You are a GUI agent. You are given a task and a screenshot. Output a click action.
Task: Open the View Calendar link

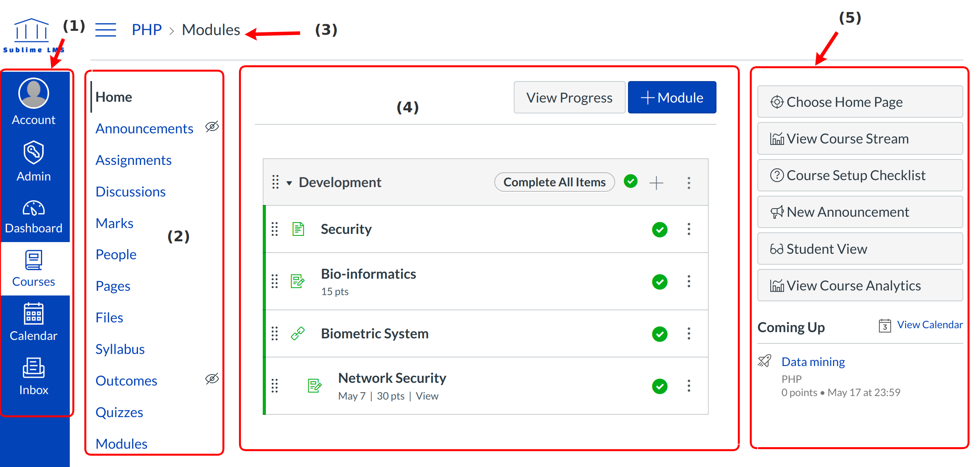tap(929, 324)
